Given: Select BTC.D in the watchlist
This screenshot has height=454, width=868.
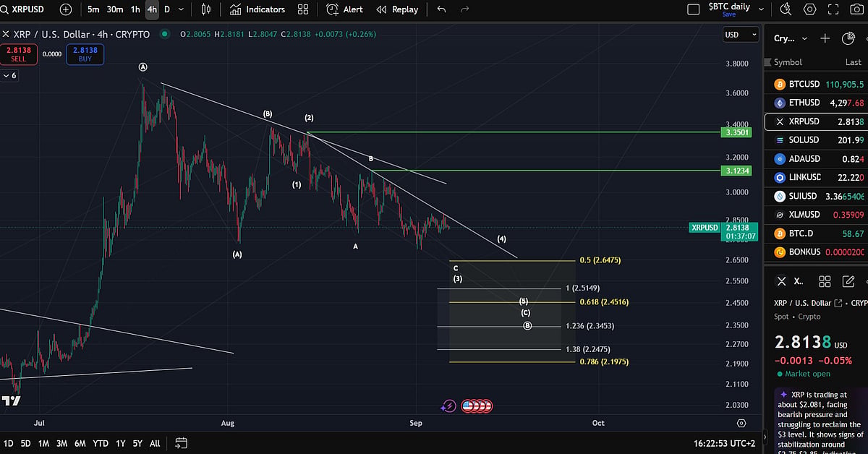Looking at the screenshot, I should point(816,234).
